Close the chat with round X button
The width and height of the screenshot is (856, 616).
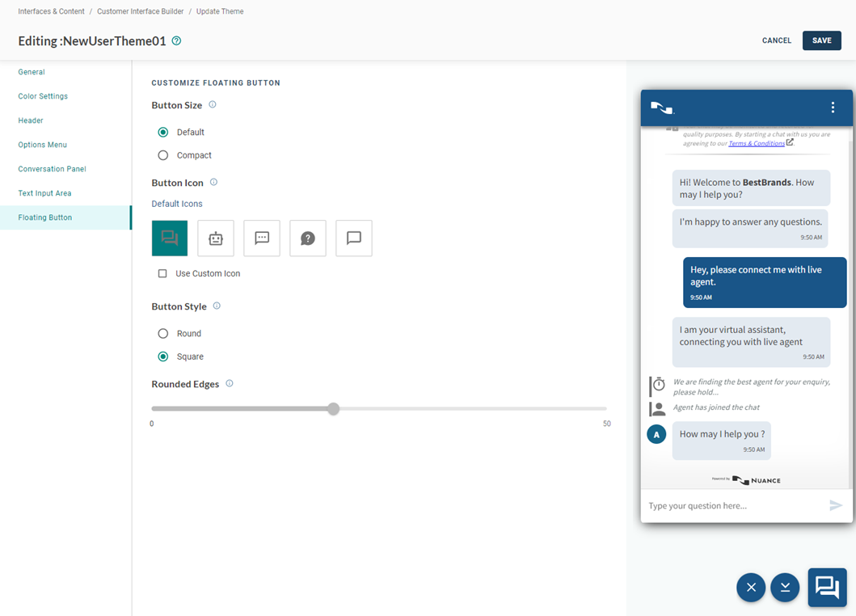pos(751,588)
